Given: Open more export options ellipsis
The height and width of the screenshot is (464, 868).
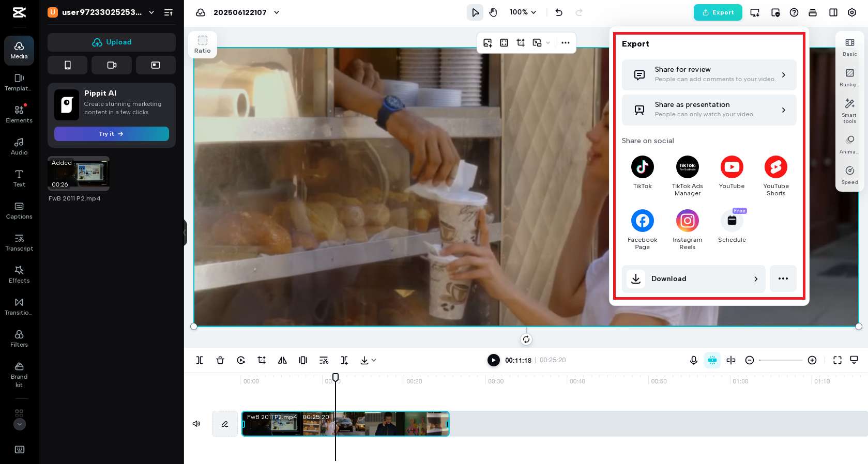Looking at the screenshot, I should (783, 279).
